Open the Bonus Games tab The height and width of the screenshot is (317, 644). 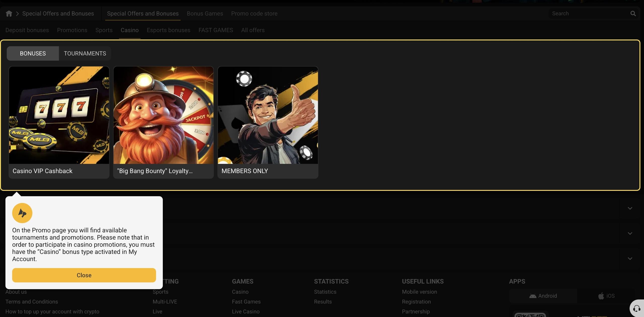(205, 14)
